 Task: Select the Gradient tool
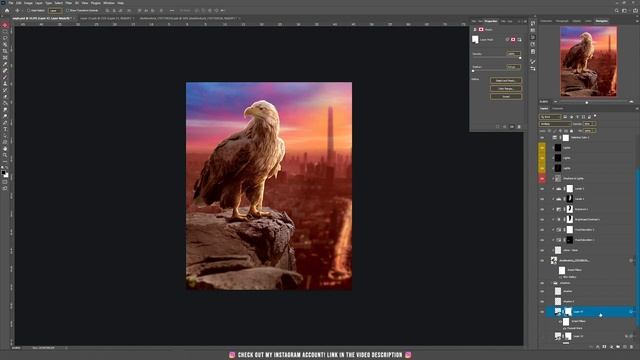[5, 104]
